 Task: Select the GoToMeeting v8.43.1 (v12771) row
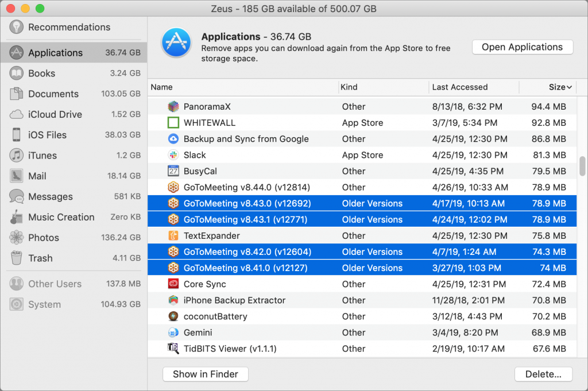pyautogui.click(x=362, y=219)
